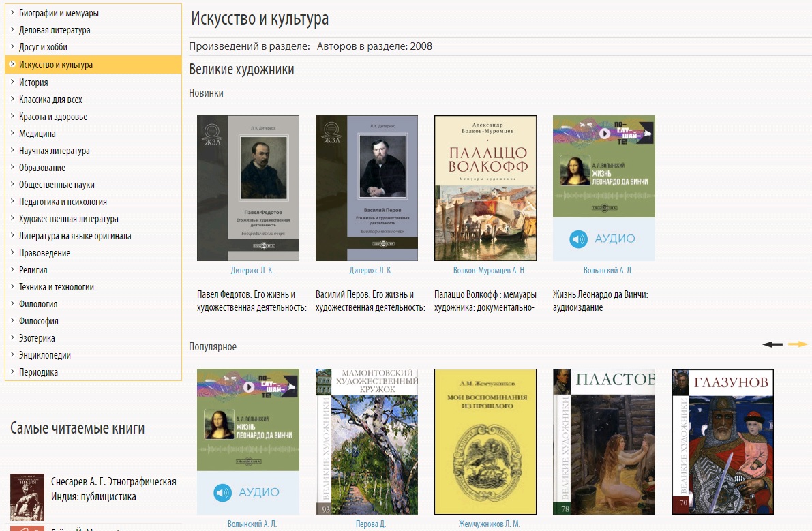Image resolution: width=812 pixels, height=531 pixels.
Task: Open the Мамонтовский художественный кружок cover
Action: 367,442
